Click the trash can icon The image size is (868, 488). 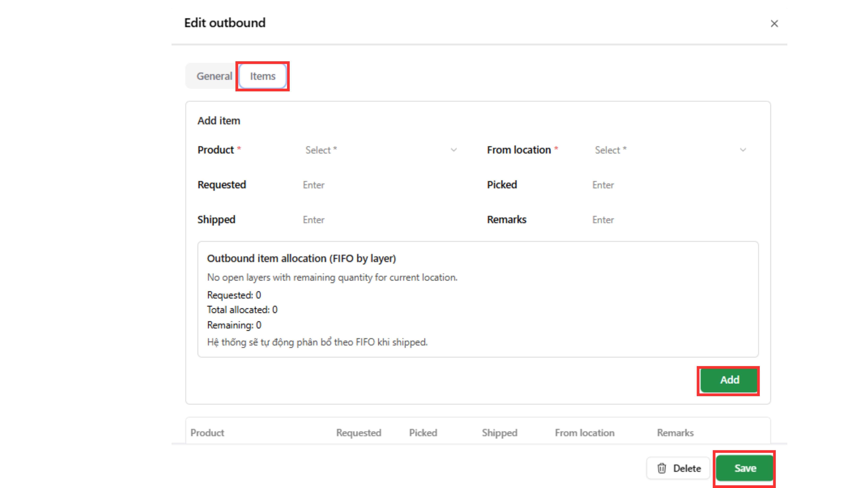[x=662, y=468]
